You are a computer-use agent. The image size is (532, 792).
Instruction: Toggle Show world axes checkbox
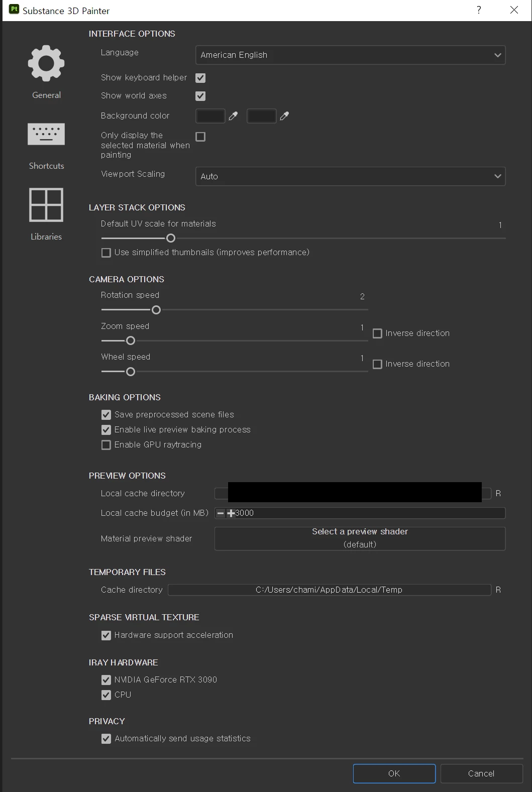200,96
